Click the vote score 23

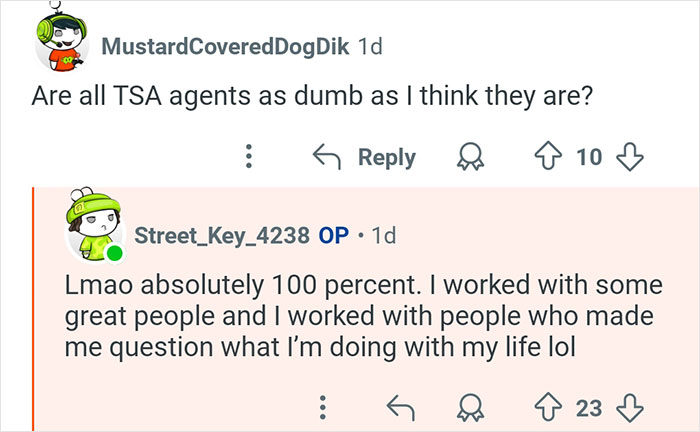pyautogui.click(x=589, y=407)
